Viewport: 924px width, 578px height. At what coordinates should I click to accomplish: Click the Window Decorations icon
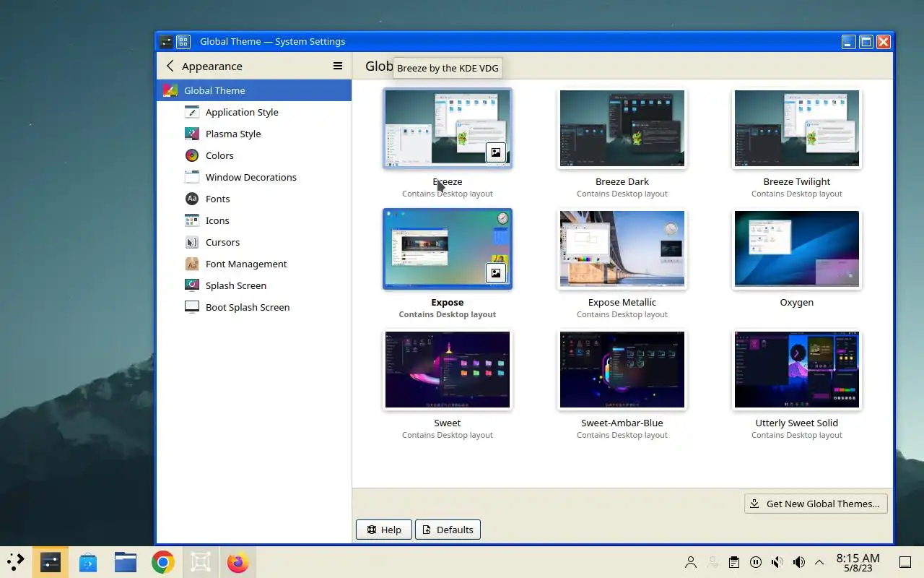click(x=192, y=177)
